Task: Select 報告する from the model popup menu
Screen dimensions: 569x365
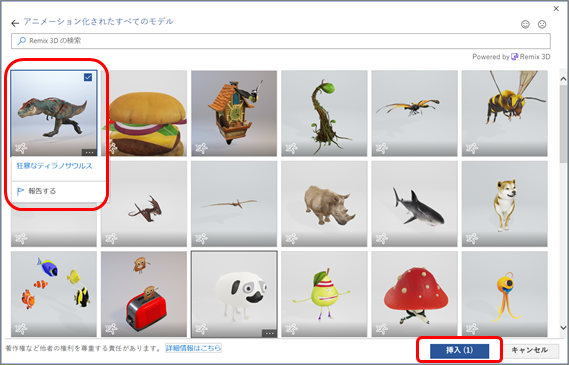Action: tap(42, 191)
